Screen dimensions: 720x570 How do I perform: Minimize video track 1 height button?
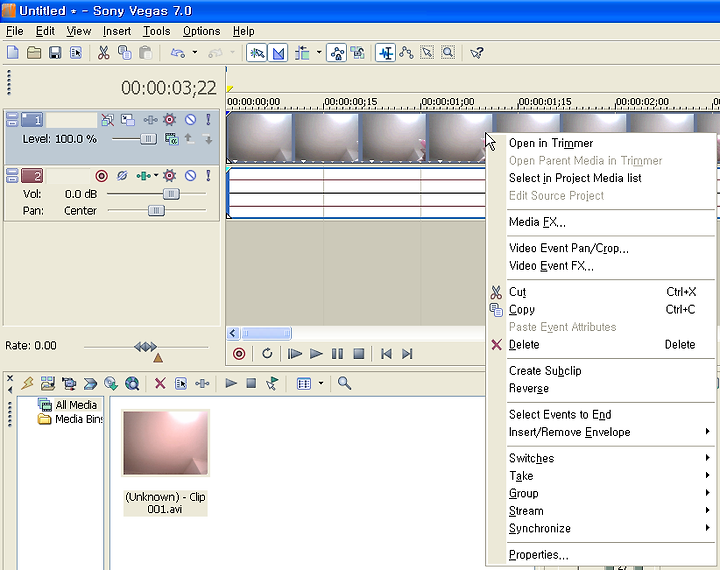[x=12, y=117]
